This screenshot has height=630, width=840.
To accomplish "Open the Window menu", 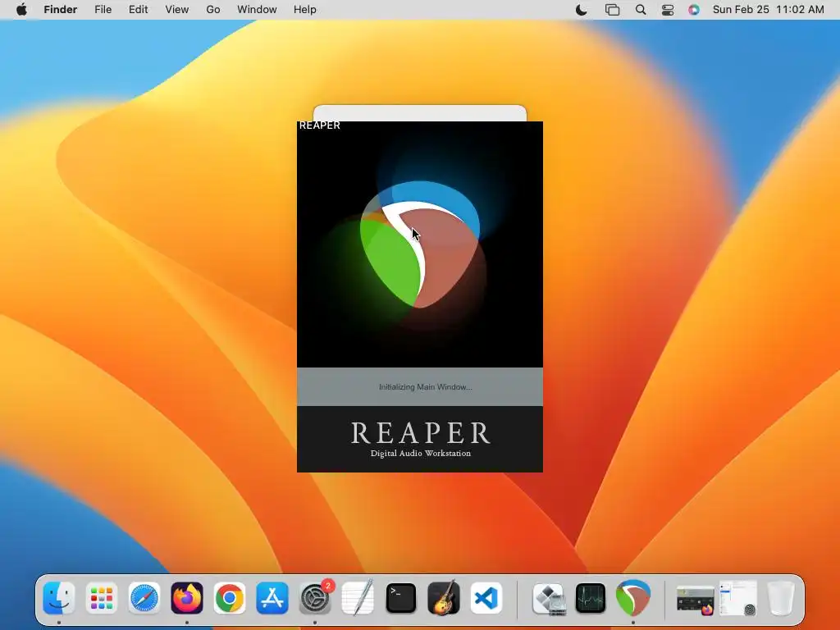I will click(x=257, y=10).
